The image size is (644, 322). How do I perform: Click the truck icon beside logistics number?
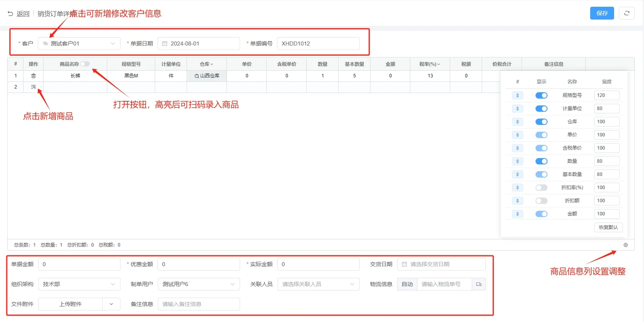click(x=479, y=284)
